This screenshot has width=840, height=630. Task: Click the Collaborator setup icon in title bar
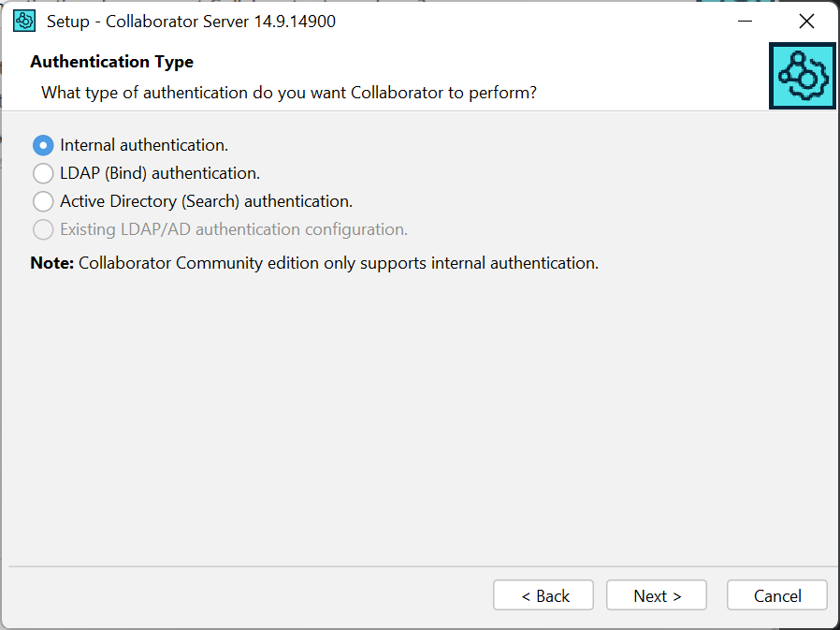pos(23,20)
